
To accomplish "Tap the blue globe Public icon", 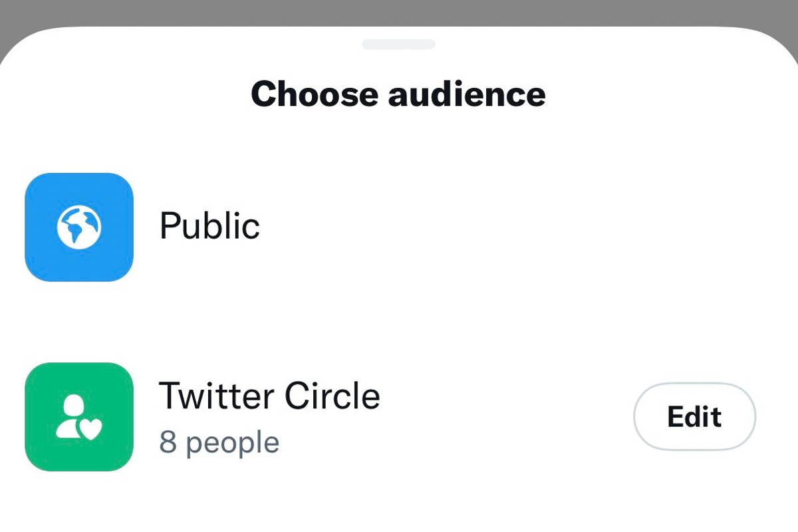I will pos(79,227).
